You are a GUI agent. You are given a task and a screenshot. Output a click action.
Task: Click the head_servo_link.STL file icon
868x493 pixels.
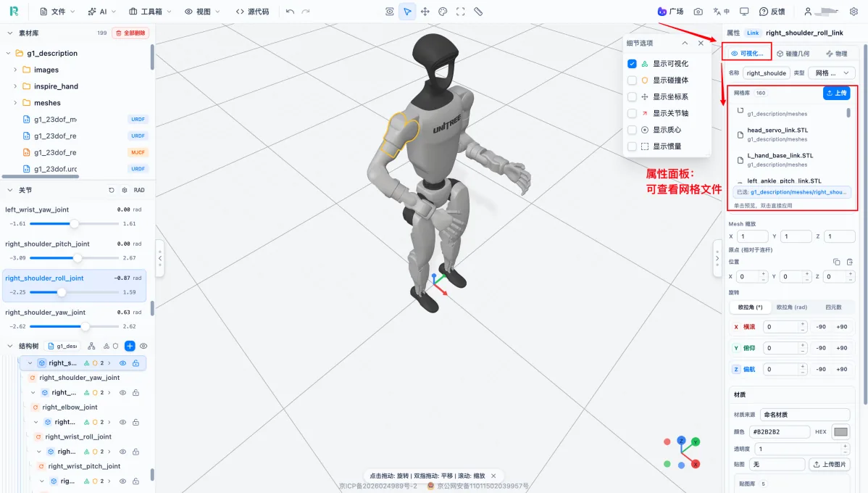740,135
